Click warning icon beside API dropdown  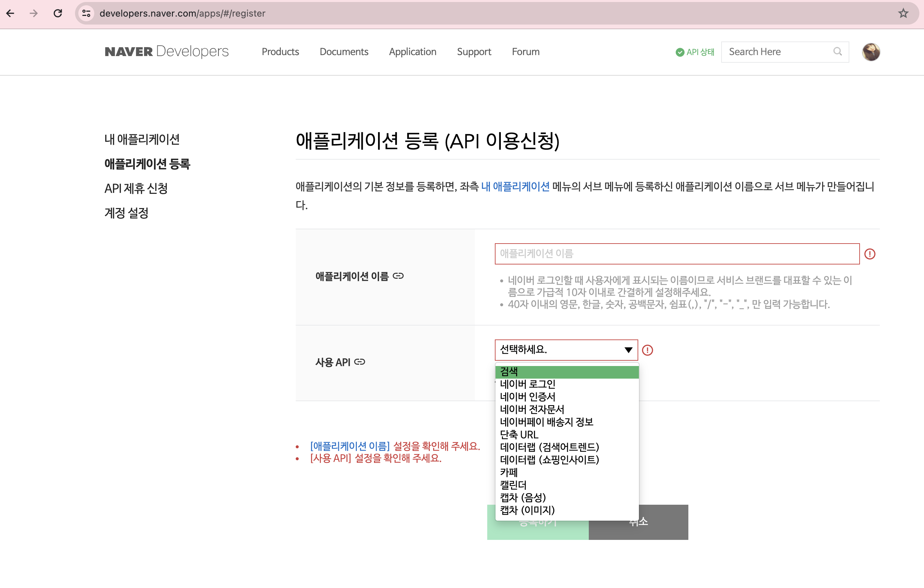(x=647, y=350)
